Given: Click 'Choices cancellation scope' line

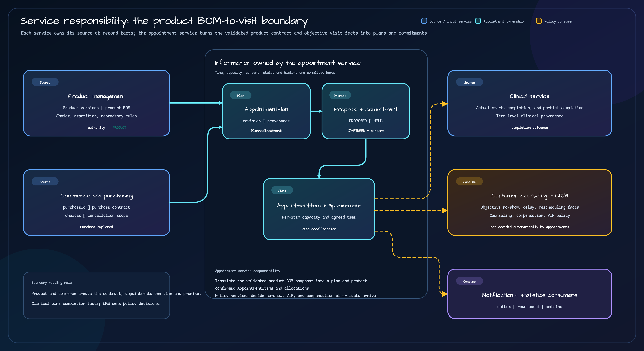Looking at the screenshot, I should click(96, 215).
